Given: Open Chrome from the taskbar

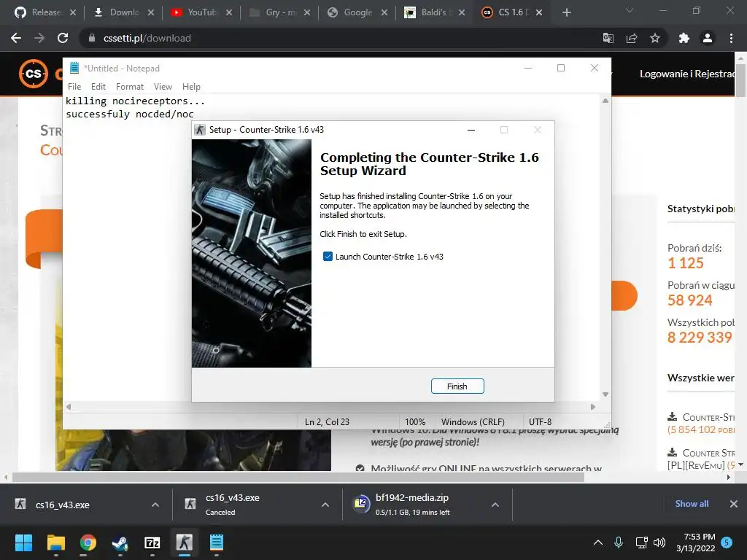Looking at the screenshot, I should 88,542.
